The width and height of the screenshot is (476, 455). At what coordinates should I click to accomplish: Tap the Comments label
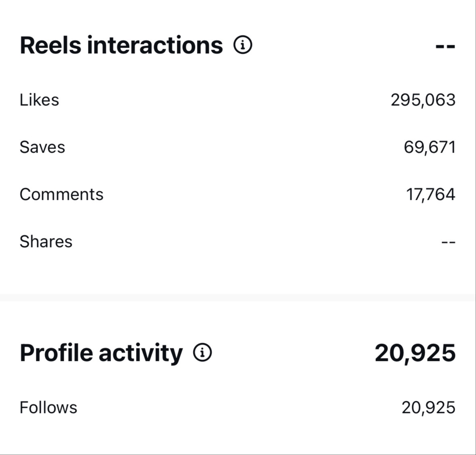point(61,194)
